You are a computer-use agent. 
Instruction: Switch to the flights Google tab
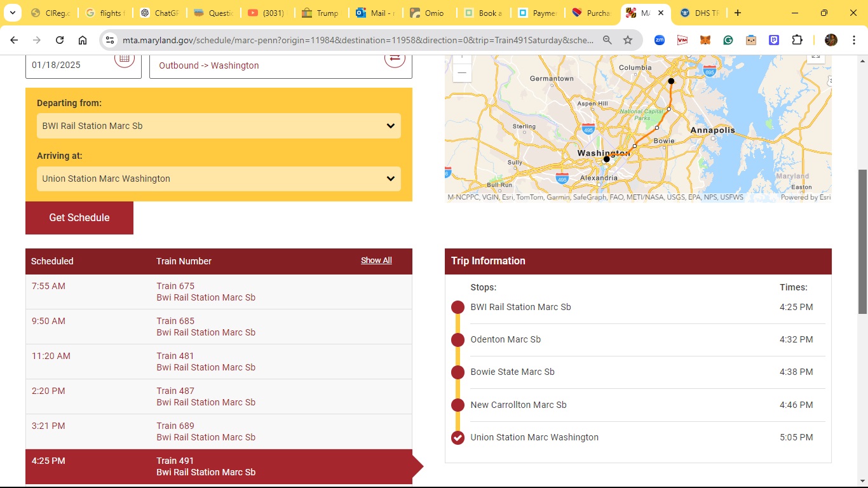coord(105,13)
